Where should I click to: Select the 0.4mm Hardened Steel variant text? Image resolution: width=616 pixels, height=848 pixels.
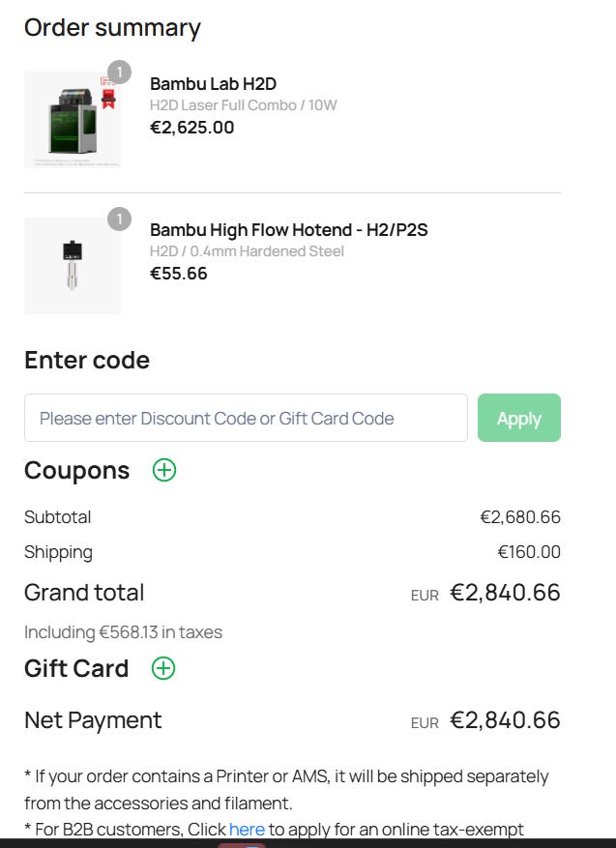point(247,251)
